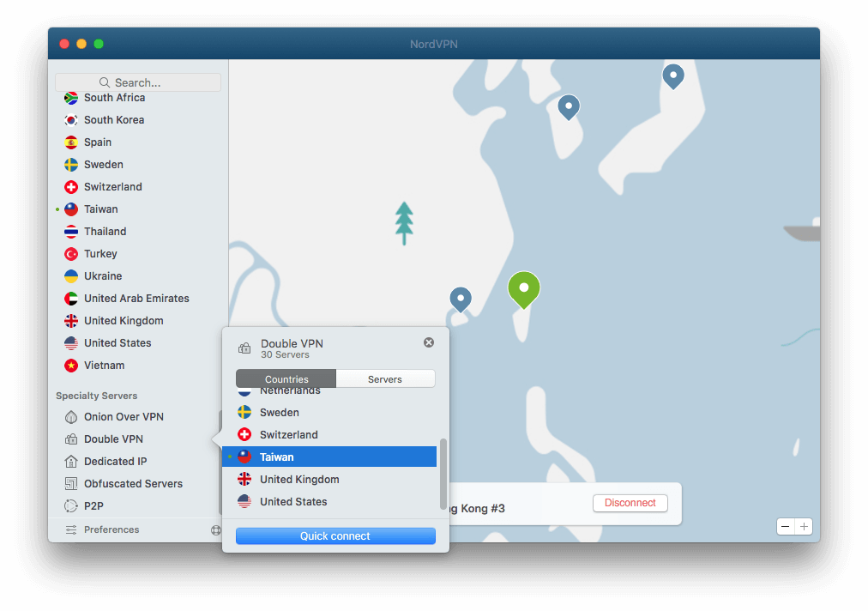Click highlighted "Taiwan" row in Double VPN popup
The height and width of the screenshot is (611, 868).
pyautogui.click(x=329, y=457)
